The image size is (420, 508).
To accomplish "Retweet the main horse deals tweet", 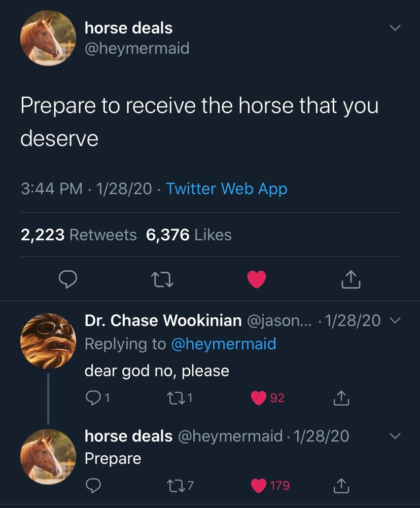I will coord(163,279).
